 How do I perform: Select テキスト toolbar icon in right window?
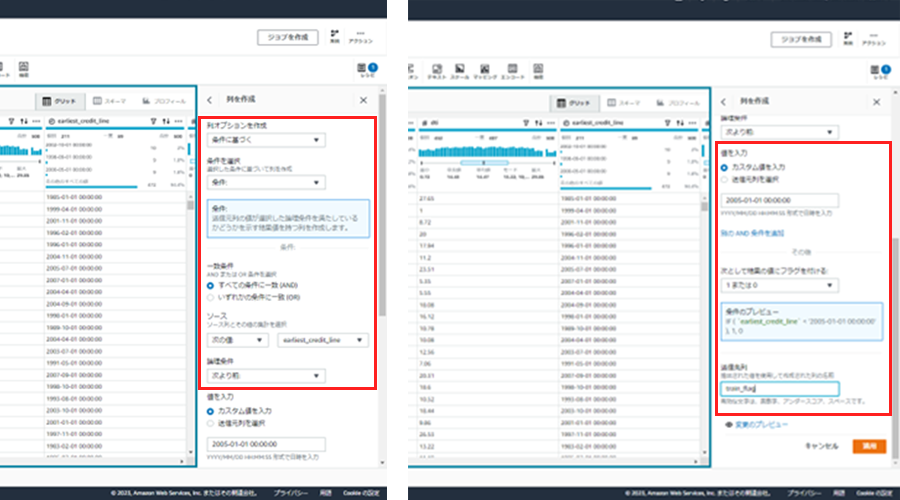click(437, 72)
